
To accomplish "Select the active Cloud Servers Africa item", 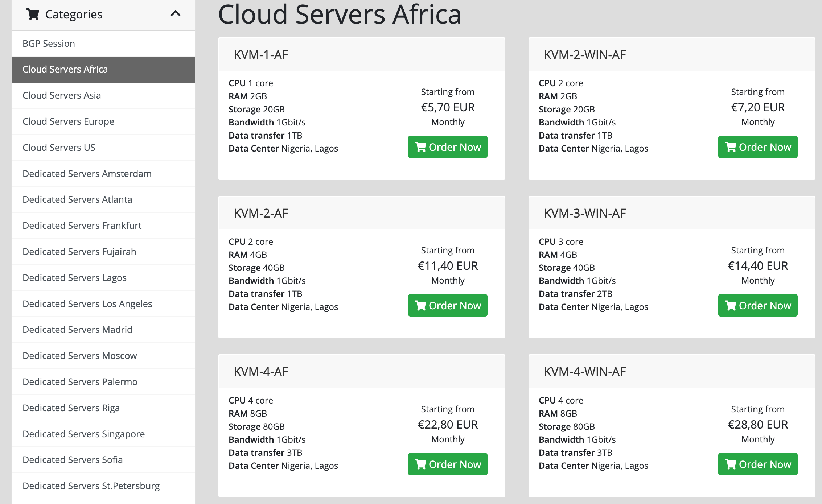I will click(x=65, y=69).
